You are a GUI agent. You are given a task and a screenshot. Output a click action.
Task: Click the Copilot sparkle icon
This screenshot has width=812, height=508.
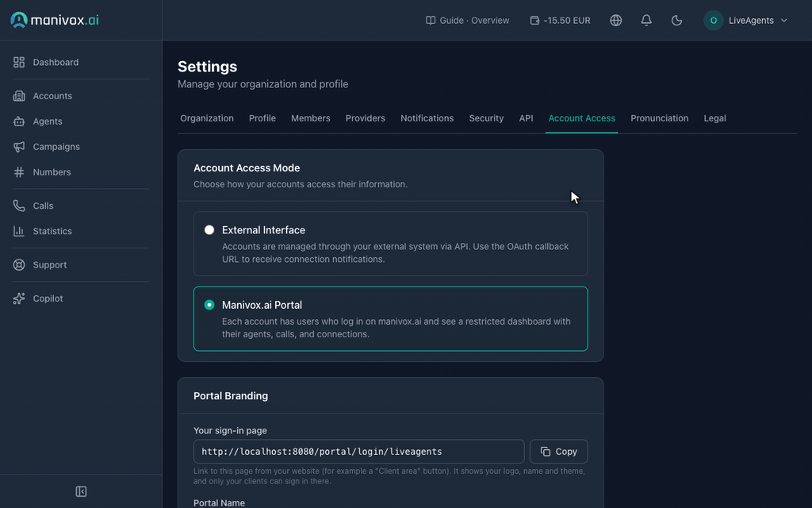19,298
